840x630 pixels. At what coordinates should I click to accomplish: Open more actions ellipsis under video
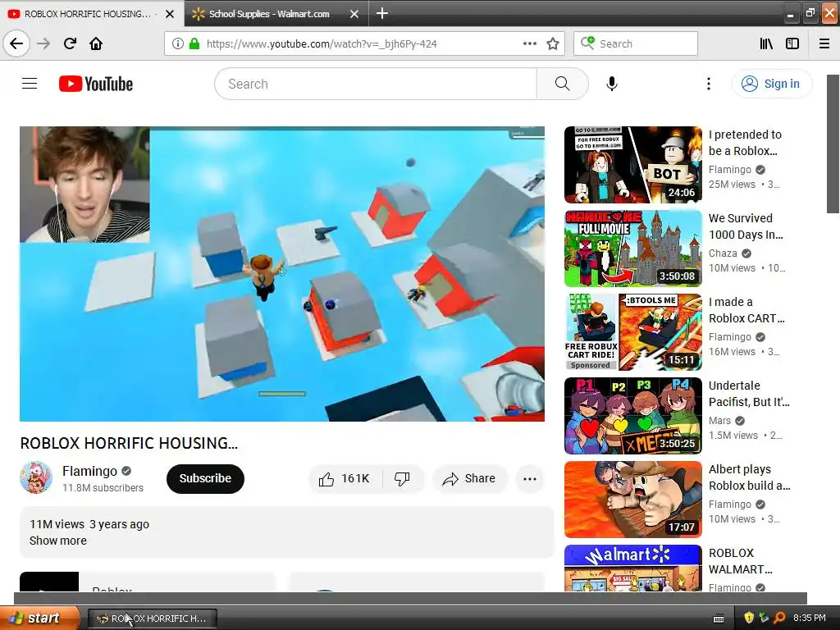pyautogui.click(x=530, y=479)
